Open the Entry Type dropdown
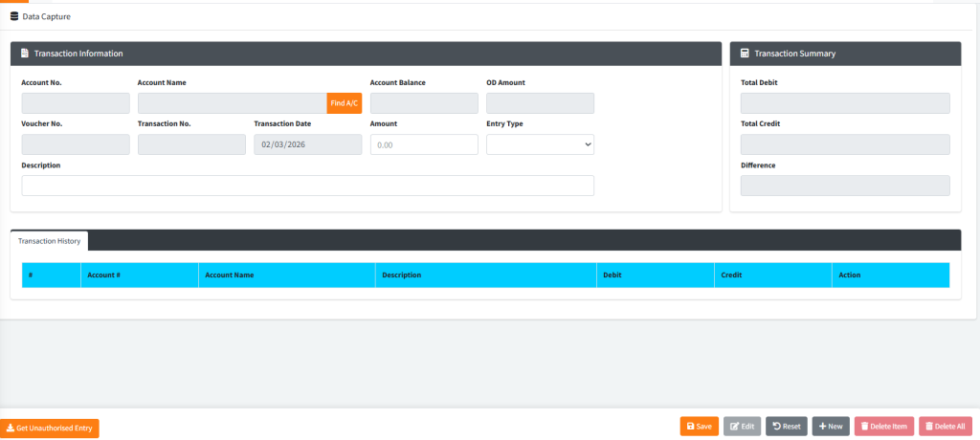The width and height of the screenshot is (980, 440). click(x=540, y=144)
